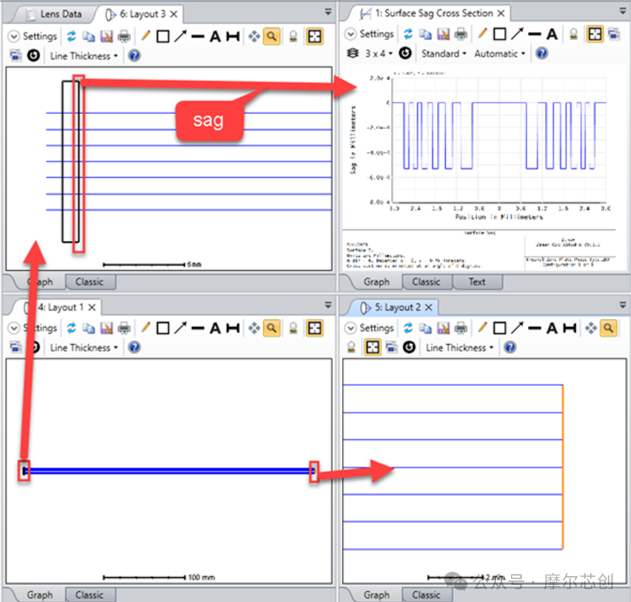
Task: Switch Layout 3 to Classic view
Action: coord(90,282)
